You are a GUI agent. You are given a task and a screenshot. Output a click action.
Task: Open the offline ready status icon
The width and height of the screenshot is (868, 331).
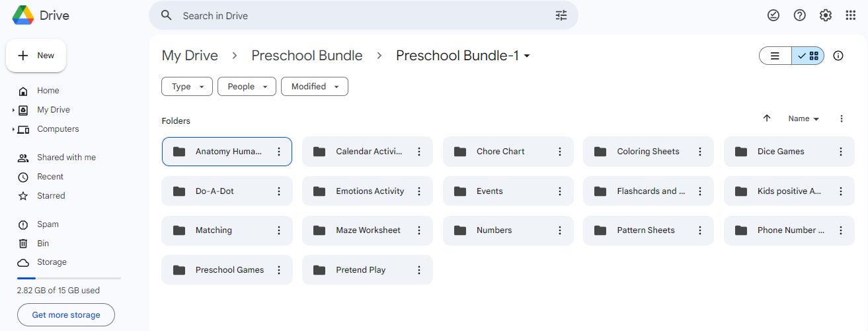773,15
